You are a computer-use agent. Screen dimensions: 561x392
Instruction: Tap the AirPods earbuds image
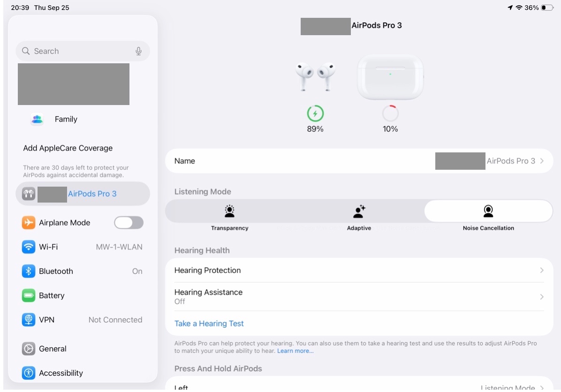click(315, 76)
